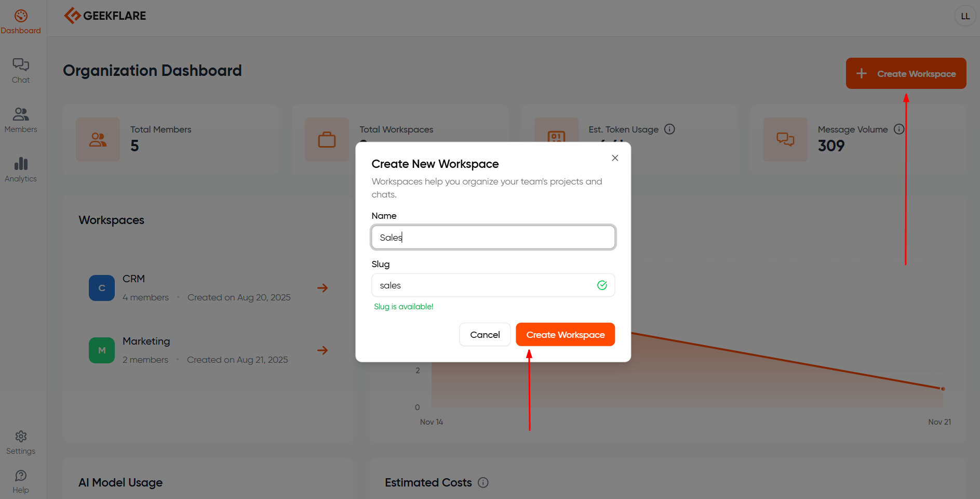Screen dimensions: 980x499
Task: Click the "Workspaces" section heading
Action: [x=111, y=220]
